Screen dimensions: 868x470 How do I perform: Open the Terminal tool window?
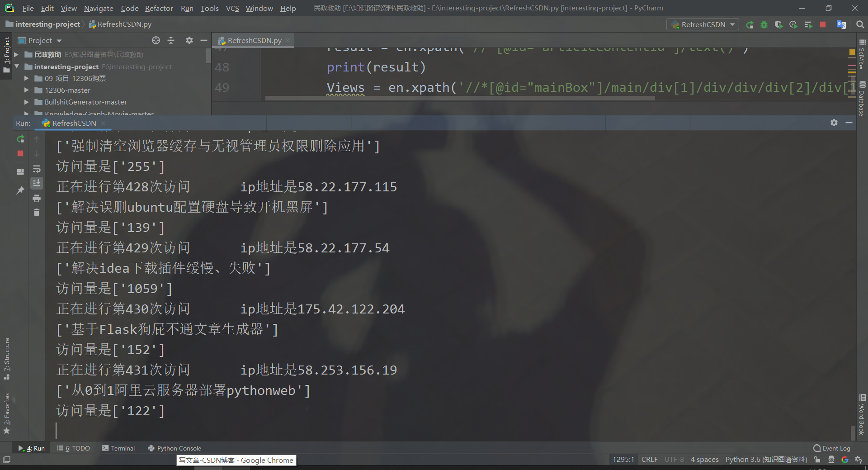118,448
